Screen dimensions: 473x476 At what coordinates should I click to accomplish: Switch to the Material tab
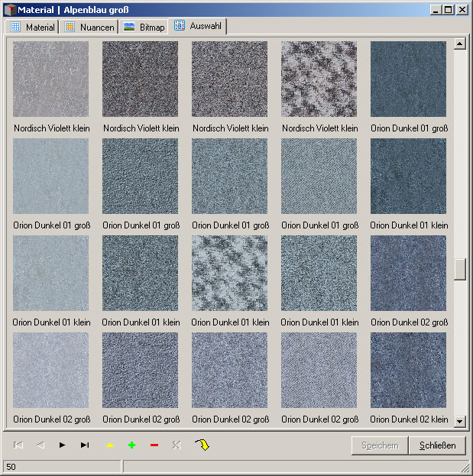click(x=33, y=27)
